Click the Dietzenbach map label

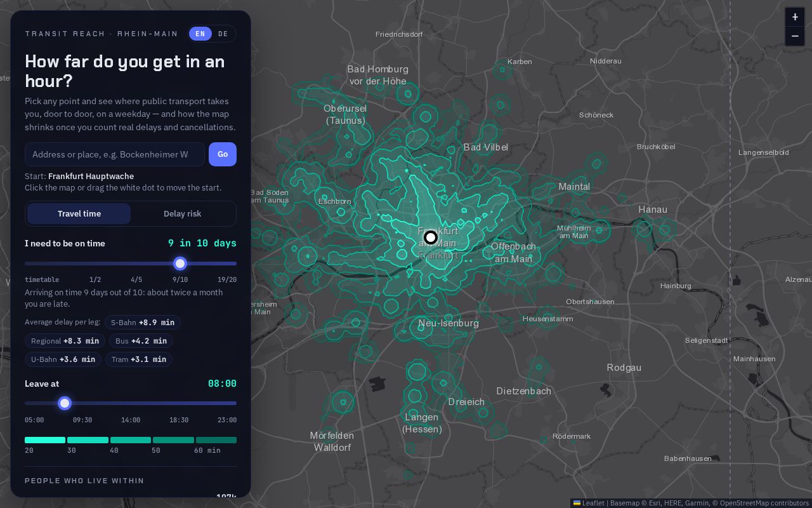point(524,391)
